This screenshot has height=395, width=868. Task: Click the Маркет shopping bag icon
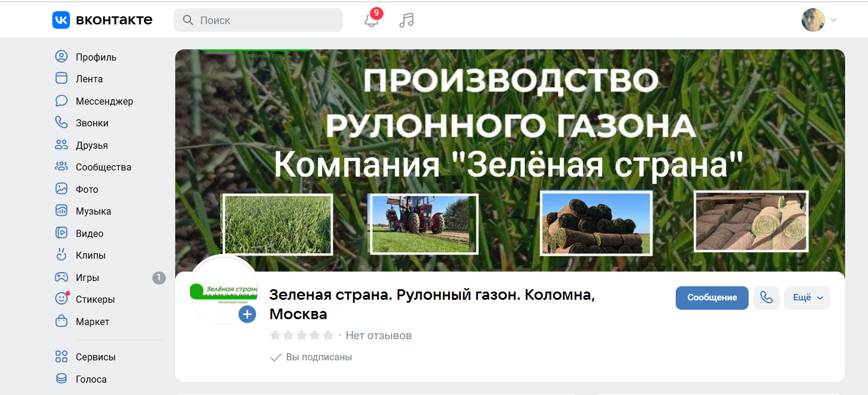tap(62, 322)
